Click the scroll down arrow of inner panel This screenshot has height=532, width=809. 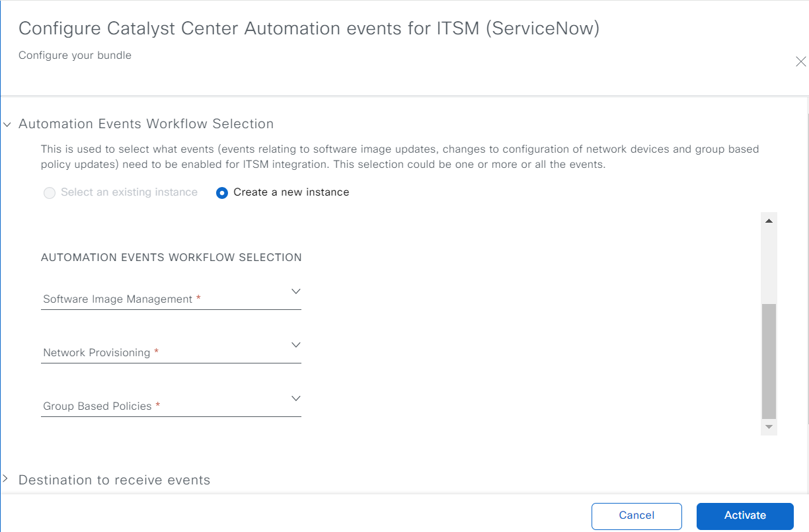(x=769, y=428)
